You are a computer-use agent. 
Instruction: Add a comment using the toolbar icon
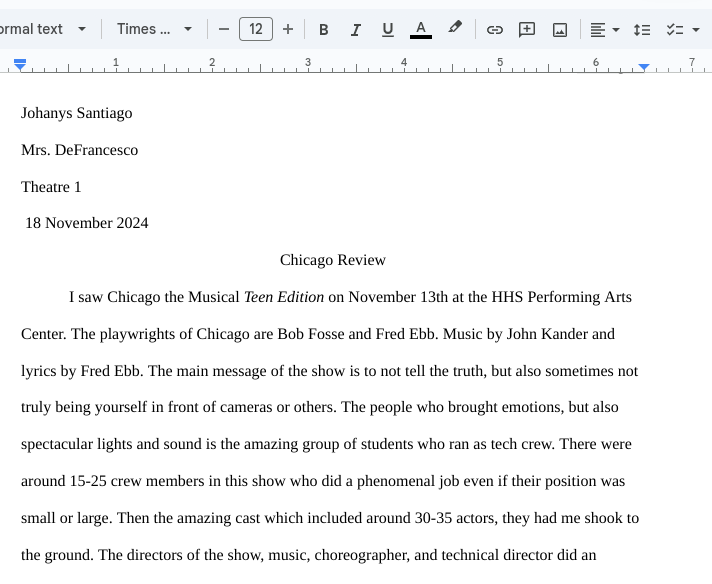527,30
